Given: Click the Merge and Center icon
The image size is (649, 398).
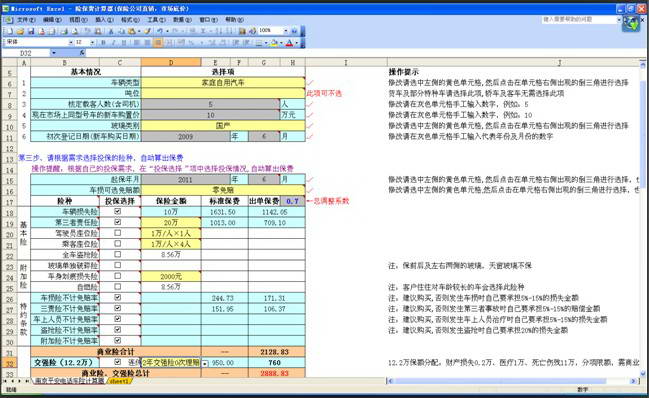Looking at the screenshot, I should [168, 42].
